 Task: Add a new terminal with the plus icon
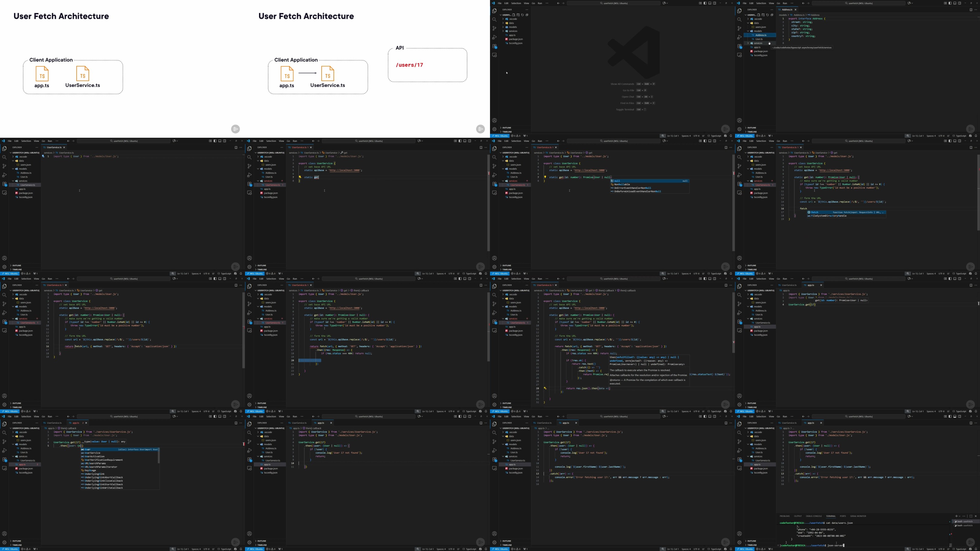[956, 516]
